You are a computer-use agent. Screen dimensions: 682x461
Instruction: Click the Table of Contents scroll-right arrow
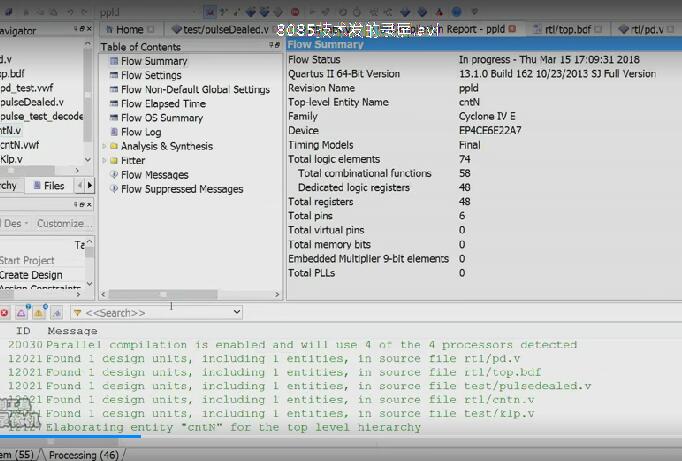pos(277,294)
